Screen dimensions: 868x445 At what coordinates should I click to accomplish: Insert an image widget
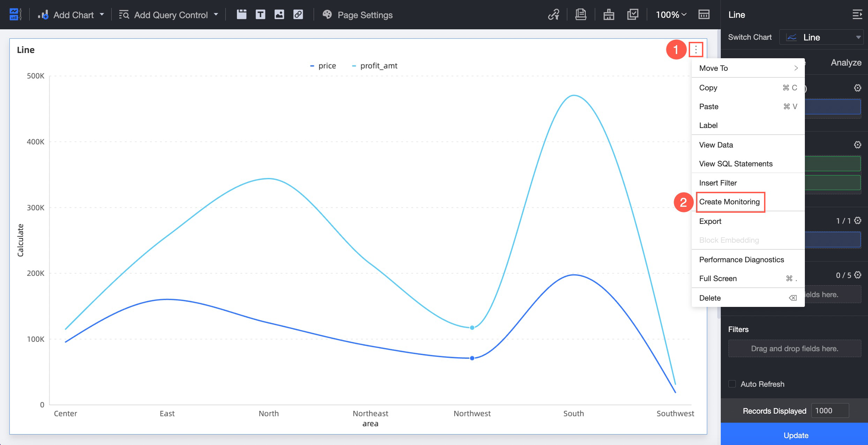coord(279,15)
